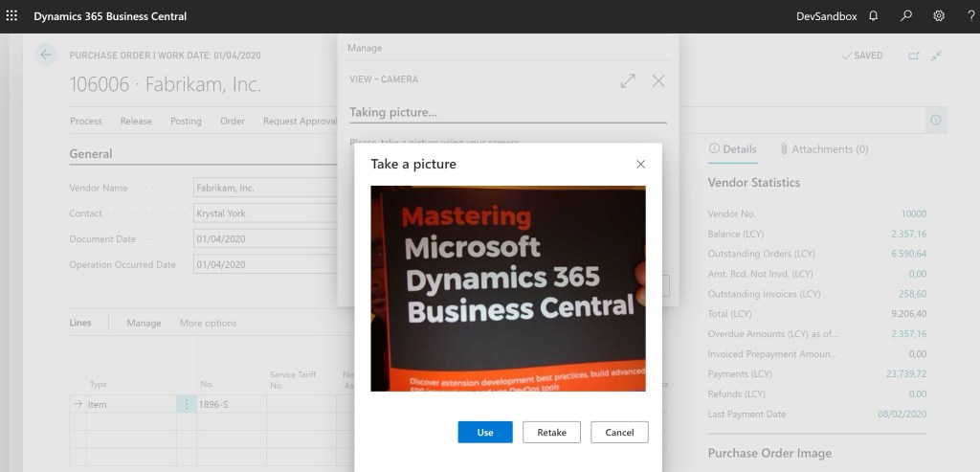Viewport: 980px width, 472px height.
Task: Go back using the arrow button
Action: [46, 56]
